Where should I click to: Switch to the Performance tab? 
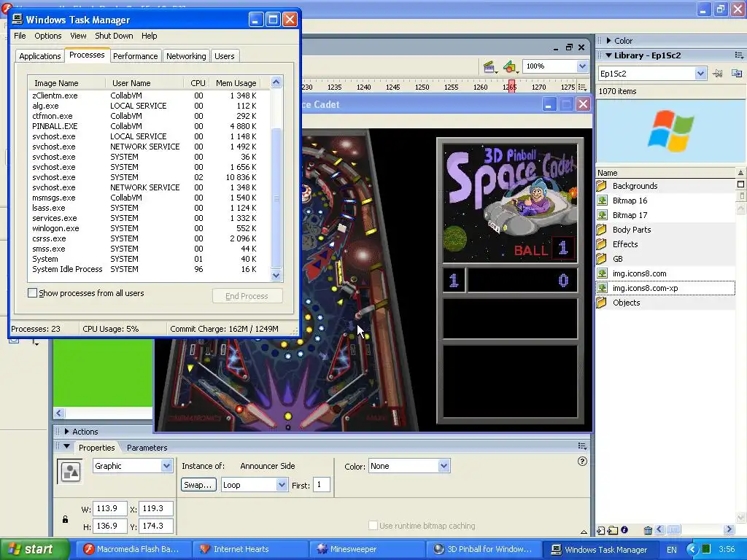point(135,56)
